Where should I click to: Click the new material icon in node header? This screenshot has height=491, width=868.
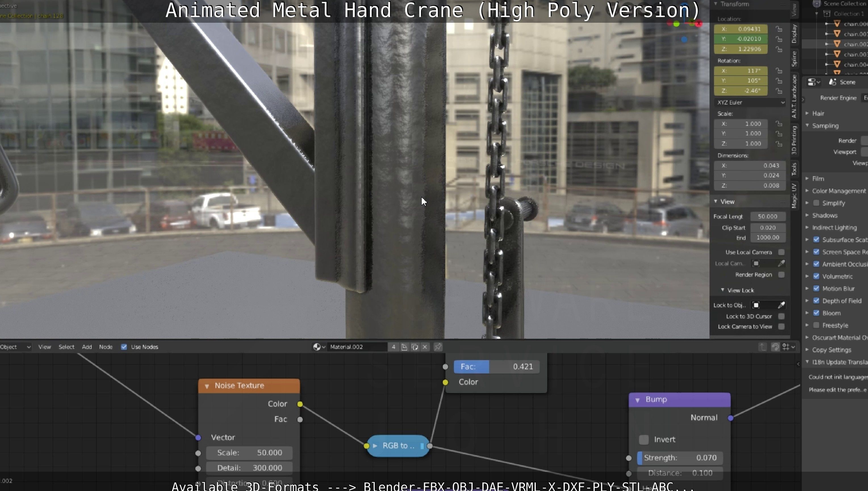click(x=404, y=347)
